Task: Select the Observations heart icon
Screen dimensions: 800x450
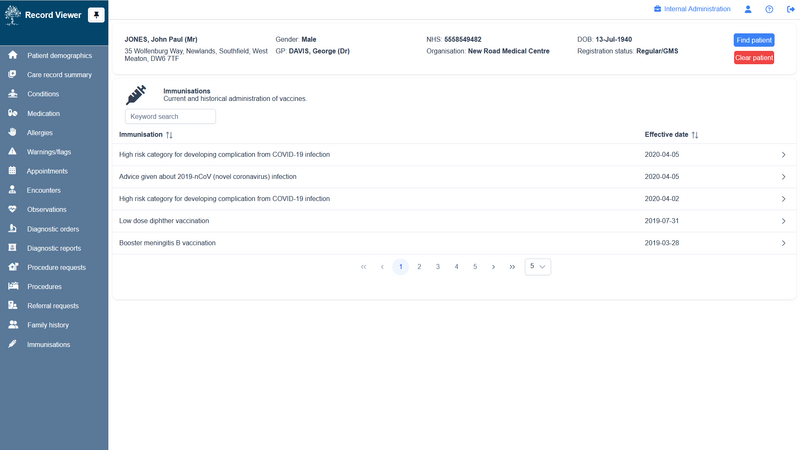Action: (12, 209)
